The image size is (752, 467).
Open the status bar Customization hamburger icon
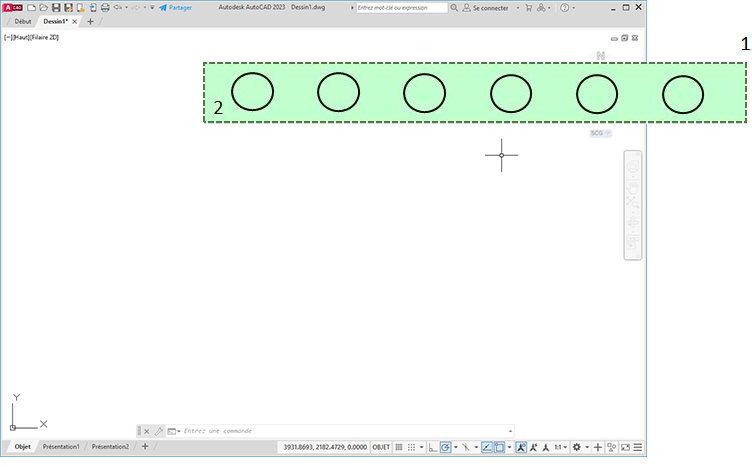coord(638,447)
